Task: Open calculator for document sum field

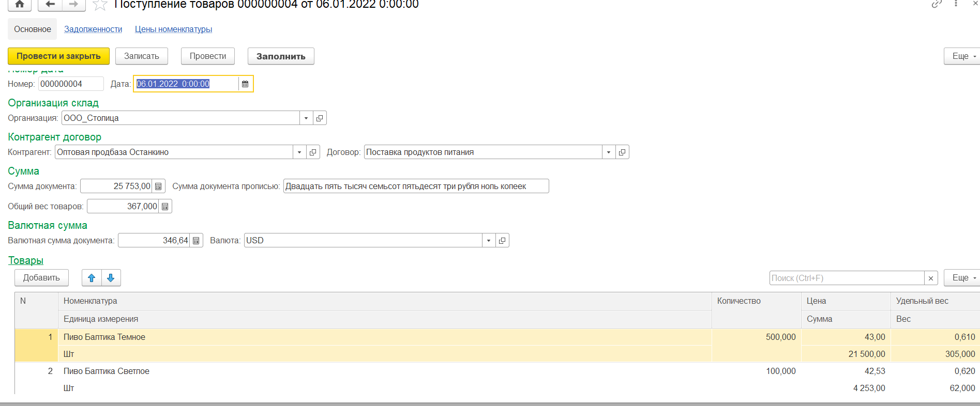Action: 159,186
